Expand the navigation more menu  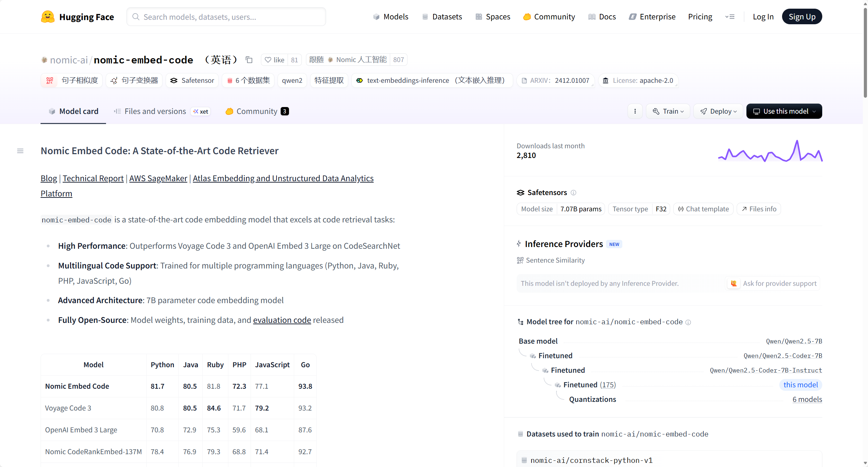[x=730, y=17]
